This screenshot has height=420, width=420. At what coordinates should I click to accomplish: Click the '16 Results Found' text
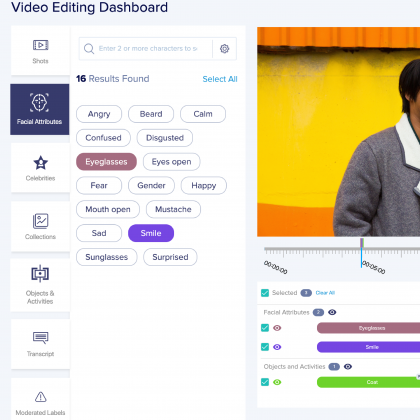click(x=113, y=79)
